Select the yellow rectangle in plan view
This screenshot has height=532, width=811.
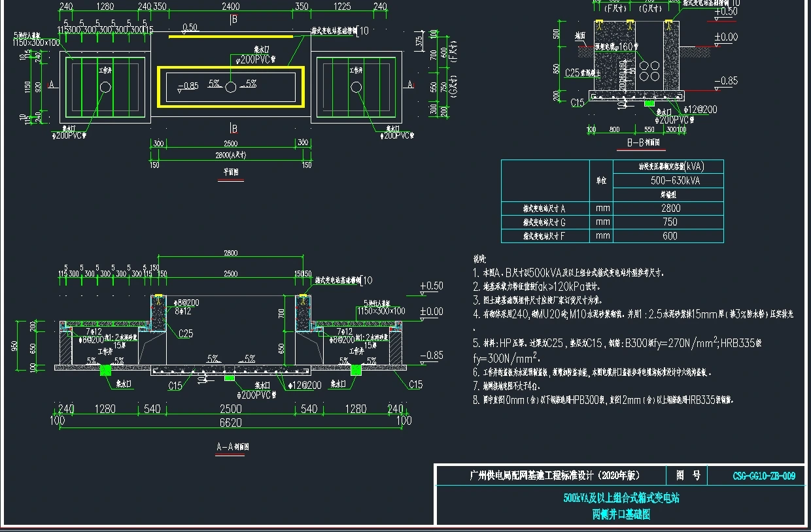[x=230, y=68]
